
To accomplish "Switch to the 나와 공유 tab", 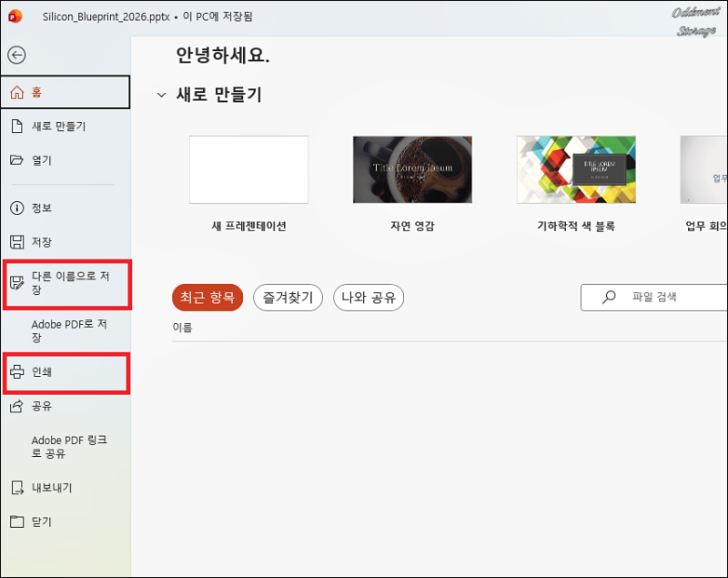I will 369,298.
